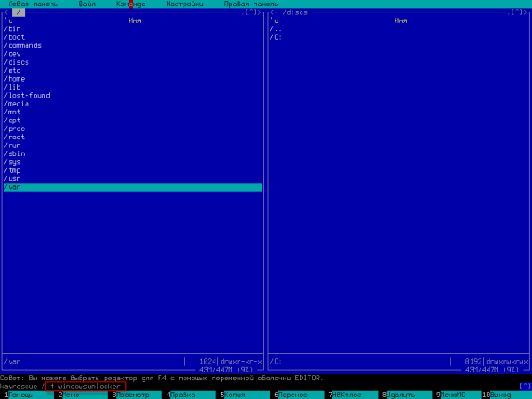Image resolution: width=532 pixels, height=399 pixels.
Task: Click the Имя column header in right panel
Action: [401, 20]
